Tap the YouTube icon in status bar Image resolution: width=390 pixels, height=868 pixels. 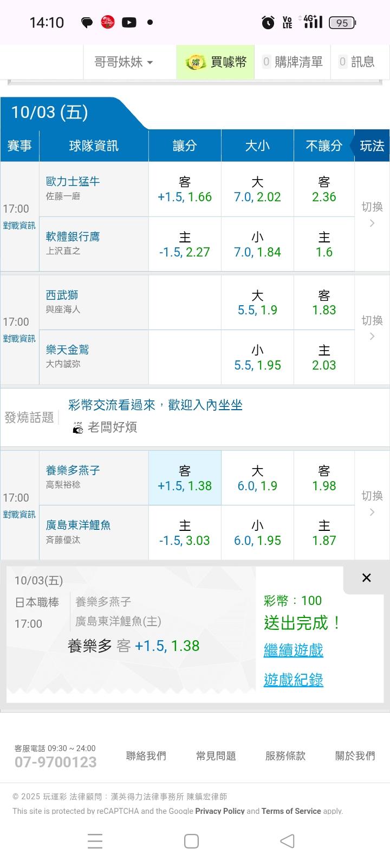(129, 22)
